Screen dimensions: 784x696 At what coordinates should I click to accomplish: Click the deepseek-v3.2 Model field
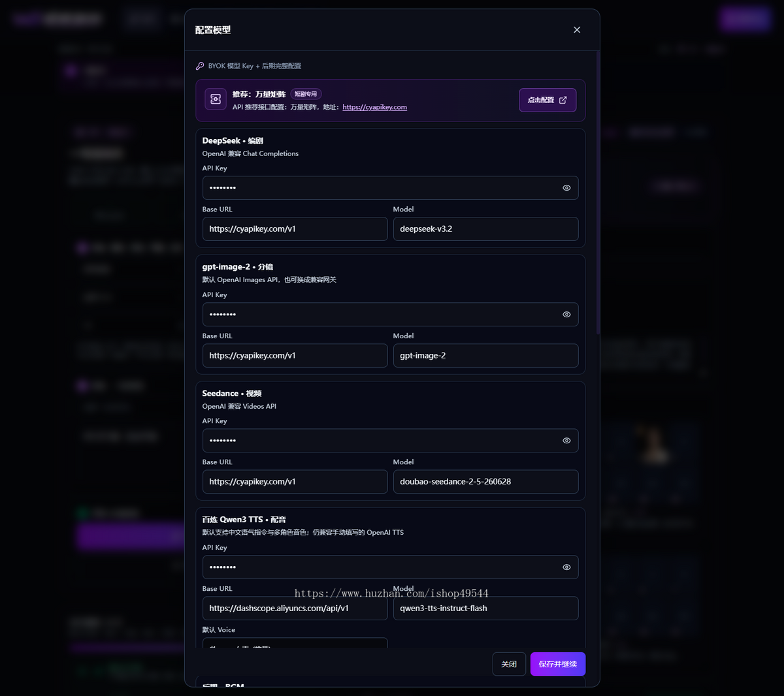[485, 229]
